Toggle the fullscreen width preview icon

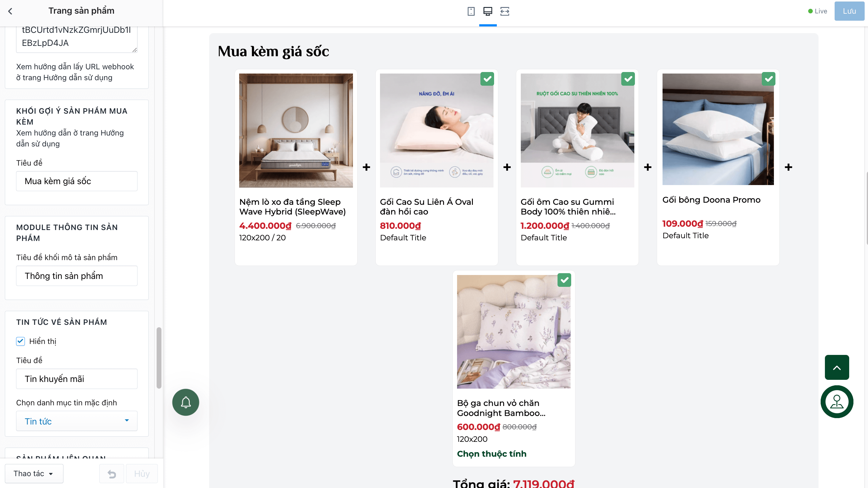tap(504, 11)
